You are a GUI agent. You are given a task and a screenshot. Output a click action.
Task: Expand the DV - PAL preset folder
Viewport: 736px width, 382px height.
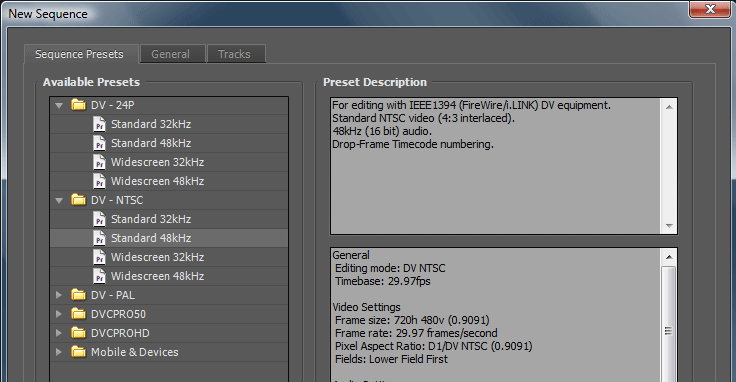click(x=59, y=295)
